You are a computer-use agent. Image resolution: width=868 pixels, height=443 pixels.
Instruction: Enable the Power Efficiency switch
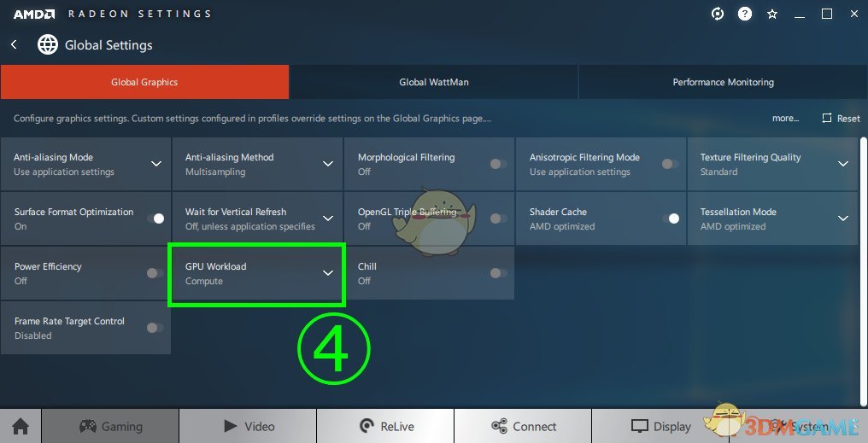click(x=155, y=273)
